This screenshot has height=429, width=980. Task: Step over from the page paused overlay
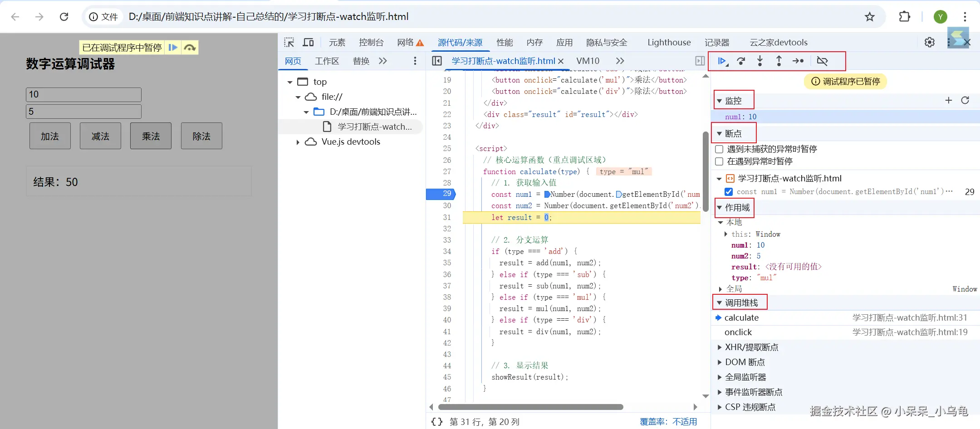click(x=190, y=47)
